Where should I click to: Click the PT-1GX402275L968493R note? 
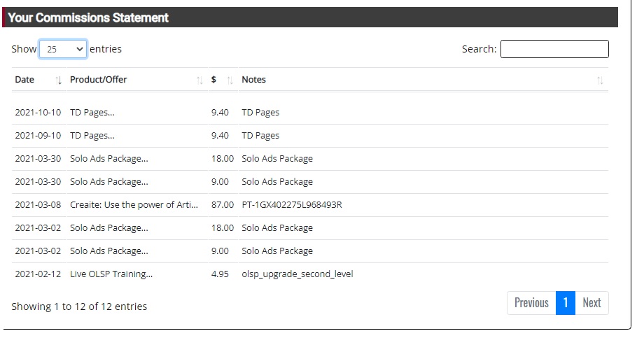(x=292, y=205)
